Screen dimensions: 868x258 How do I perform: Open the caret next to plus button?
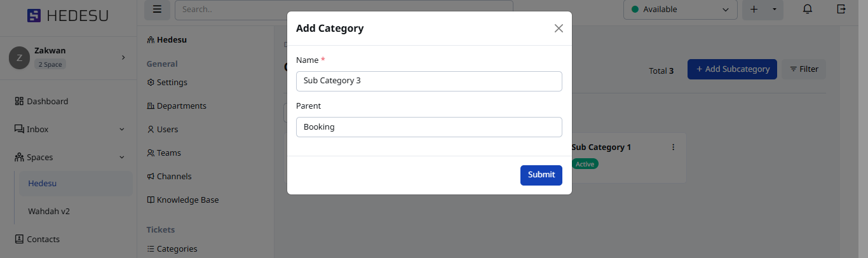point(774,10)
